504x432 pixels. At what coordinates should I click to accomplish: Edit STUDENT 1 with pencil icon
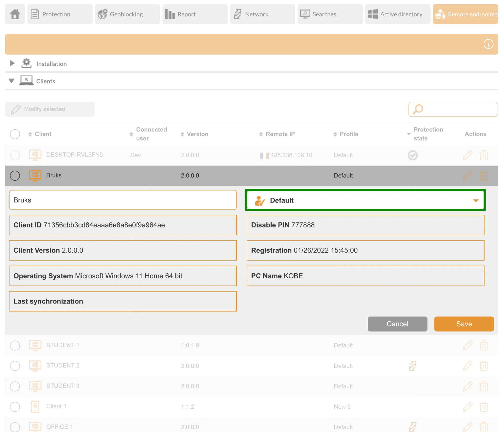coord(467,345)
